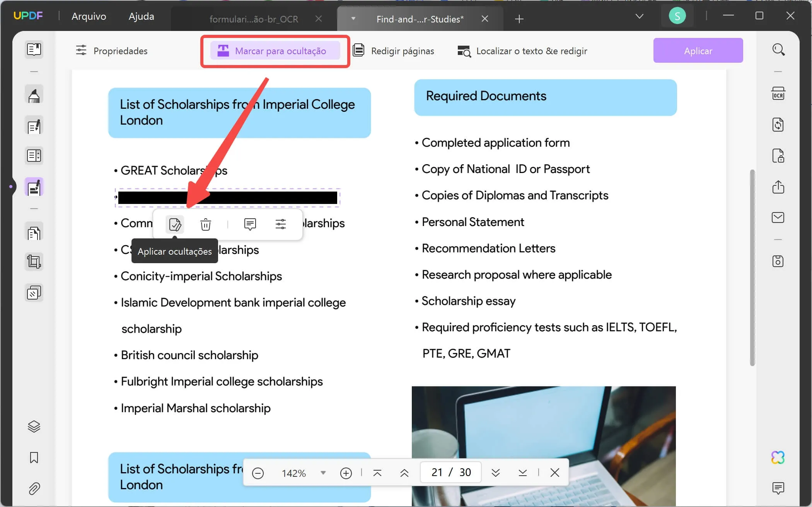Open the Protect PDF lock tool

coord(778,156)
